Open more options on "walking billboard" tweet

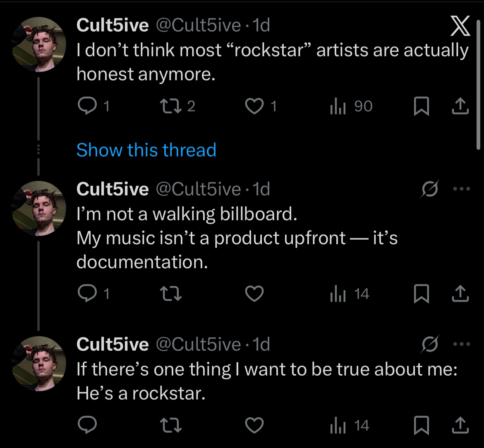coord(462,189)
